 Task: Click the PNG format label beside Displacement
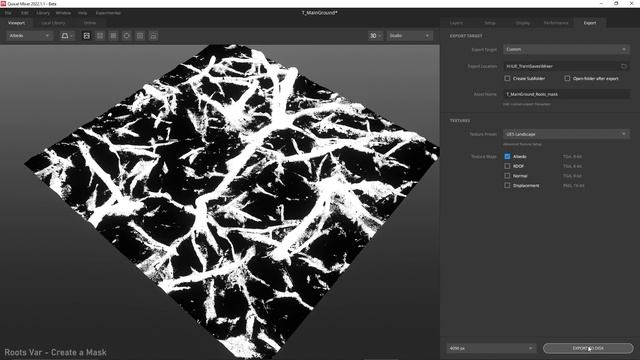coord(573,186)
